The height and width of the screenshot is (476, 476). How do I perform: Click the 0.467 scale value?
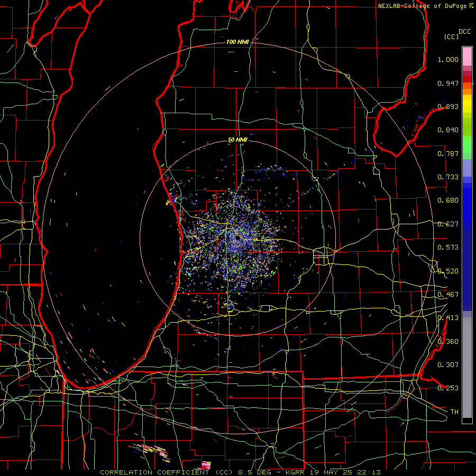448,295
